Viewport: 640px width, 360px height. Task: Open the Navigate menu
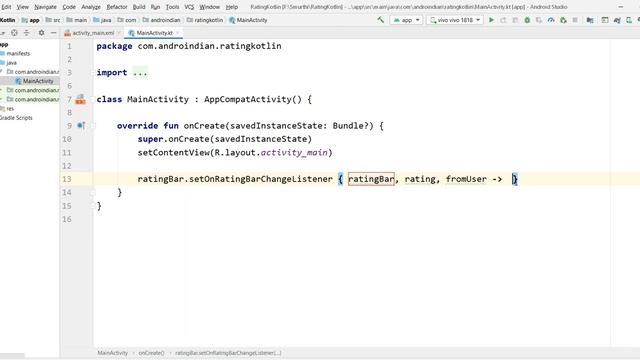[x=45, y=7]
